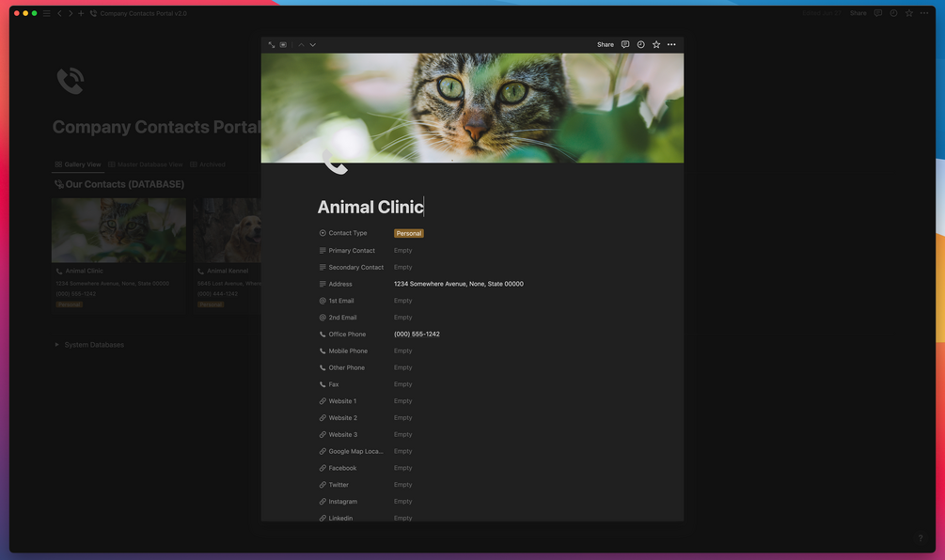Open comments icon in modal toolbar
Viewport: 945px width, 560px height.
(625, 44)
